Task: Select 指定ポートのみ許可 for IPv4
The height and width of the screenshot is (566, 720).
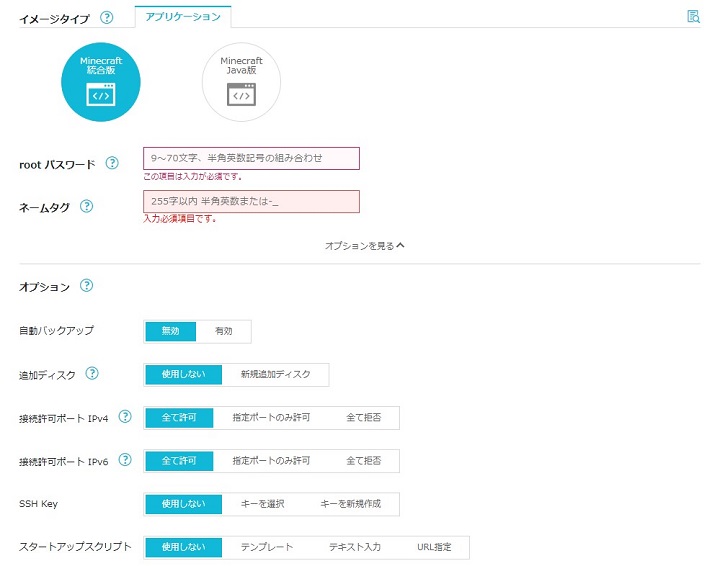Action: tap(271, 418)
